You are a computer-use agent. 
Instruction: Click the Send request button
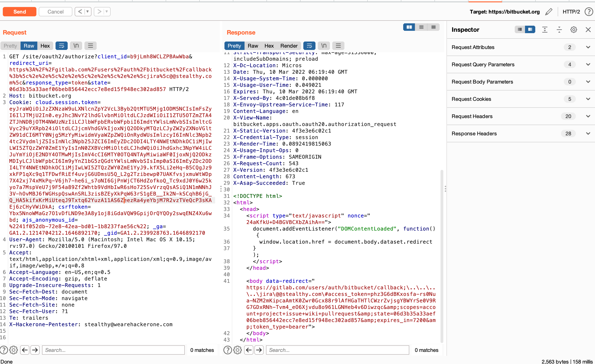(x=20, y=11)
